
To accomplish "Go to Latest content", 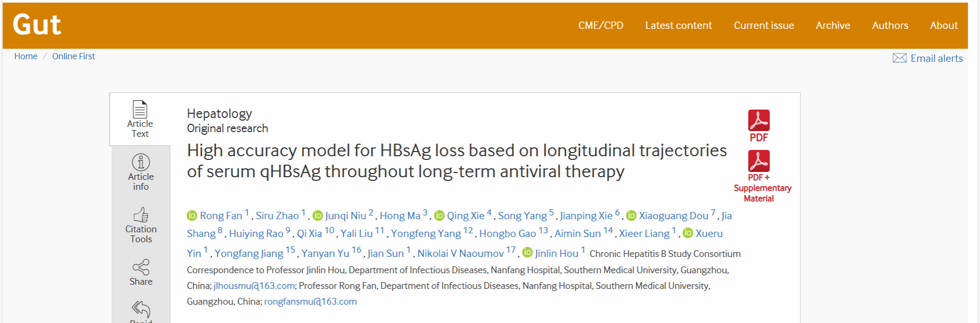I will point(678,25).
